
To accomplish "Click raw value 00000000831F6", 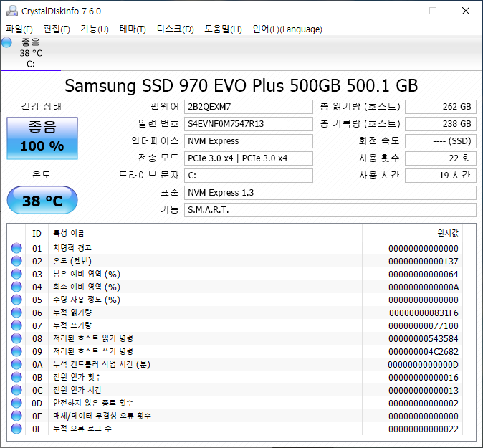I will tap(424, 313).
